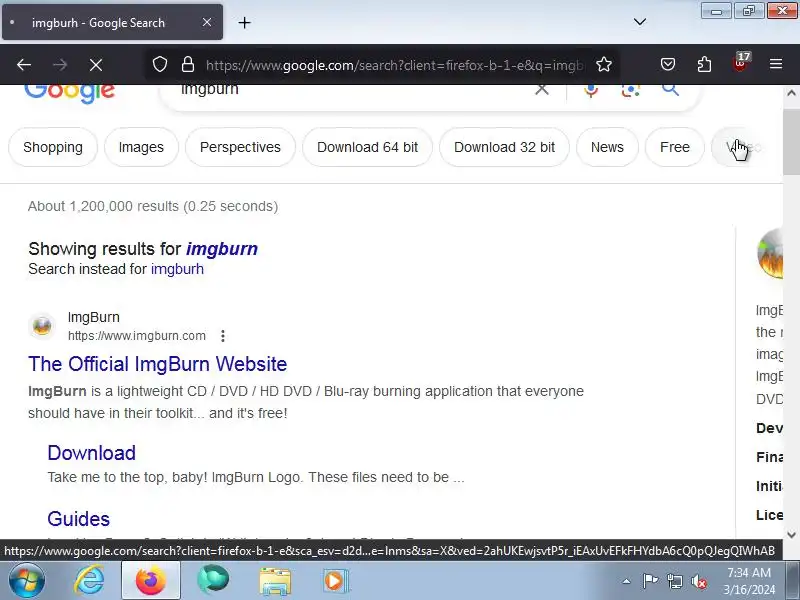This screenshot has height=600, width=800.
Task: Filter results by News
Action: click(x=607, y=147)
